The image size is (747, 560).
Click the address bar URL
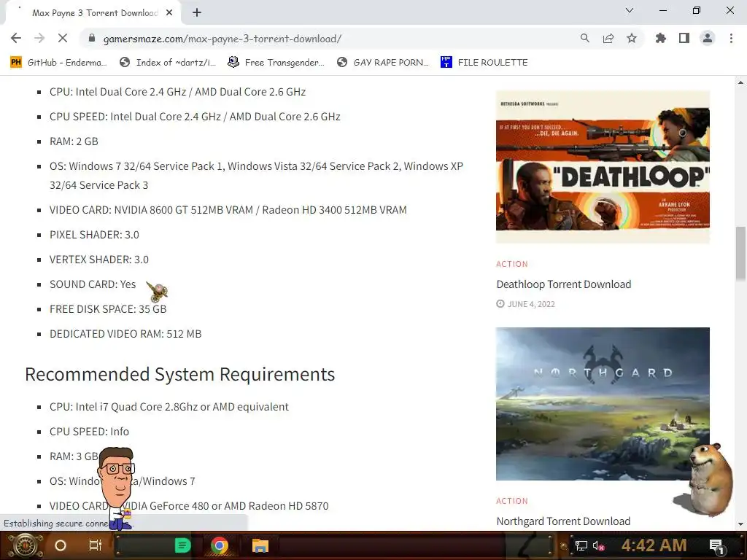(x=222, y=39)
